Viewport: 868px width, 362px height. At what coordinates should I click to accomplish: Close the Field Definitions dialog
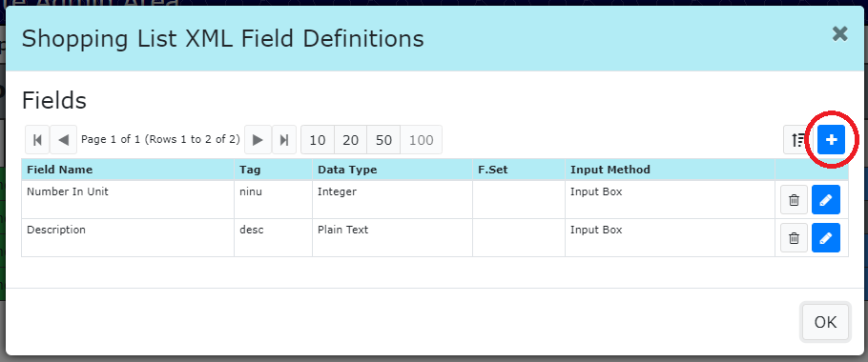click(839, 34)
